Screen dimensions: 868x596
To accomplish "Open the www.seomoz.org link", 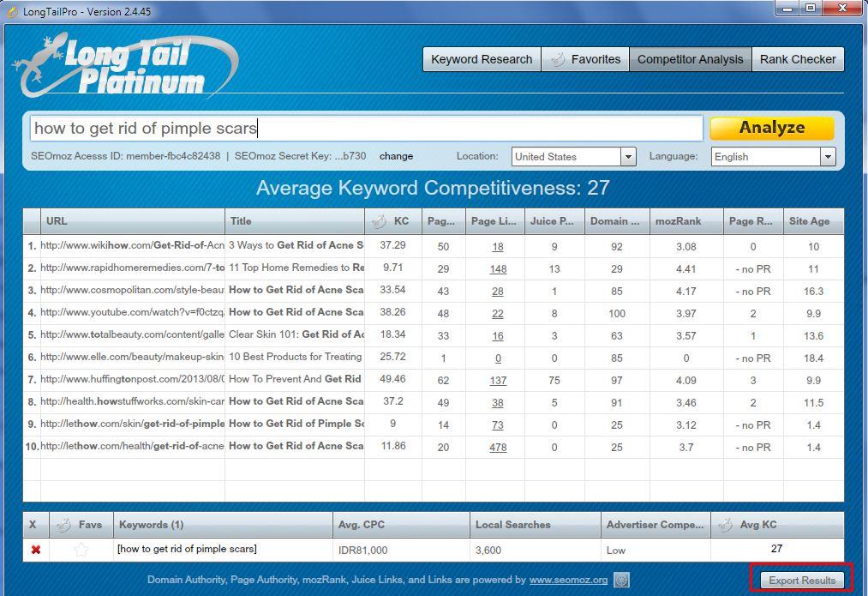I will (x=568, y=581).
